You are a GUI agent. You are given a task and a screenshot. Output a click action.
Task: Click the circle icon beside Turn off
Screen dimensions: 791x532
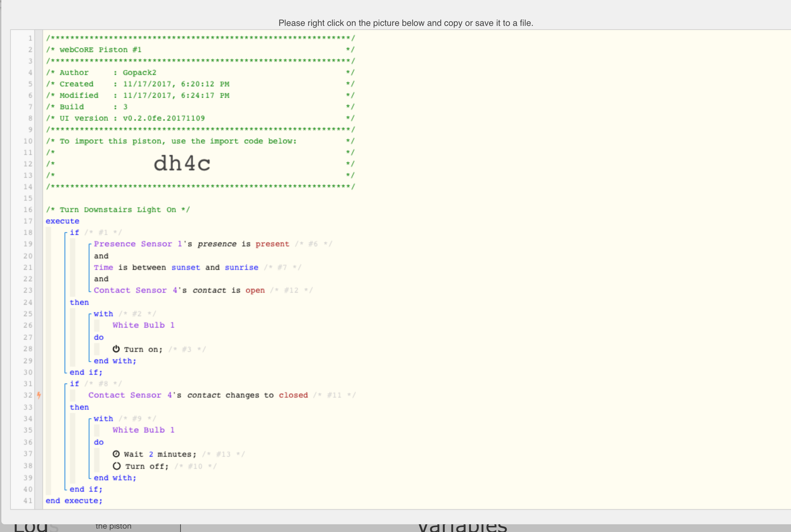coord(116,466)
